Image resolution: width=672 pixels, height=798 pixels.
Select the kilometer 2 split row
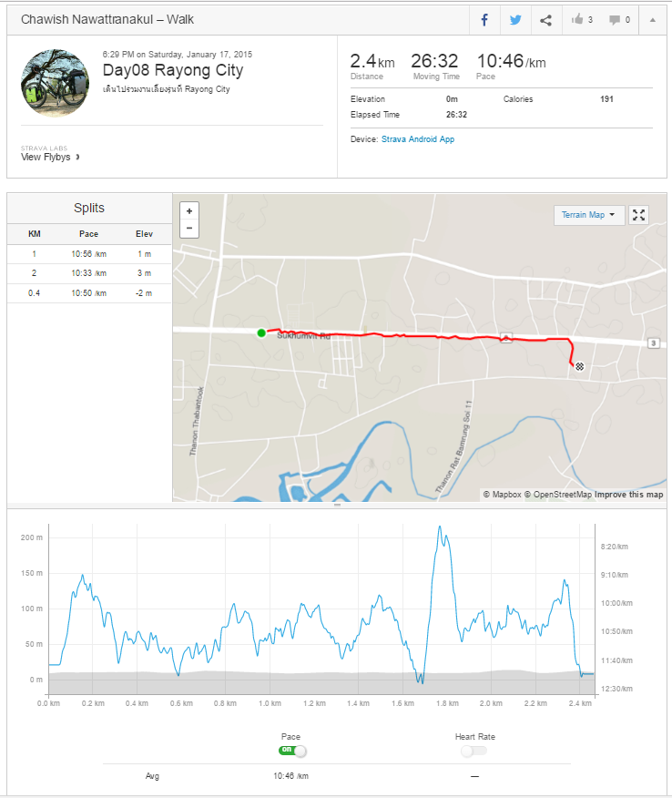pyautogui.click(x=89, y=273)
